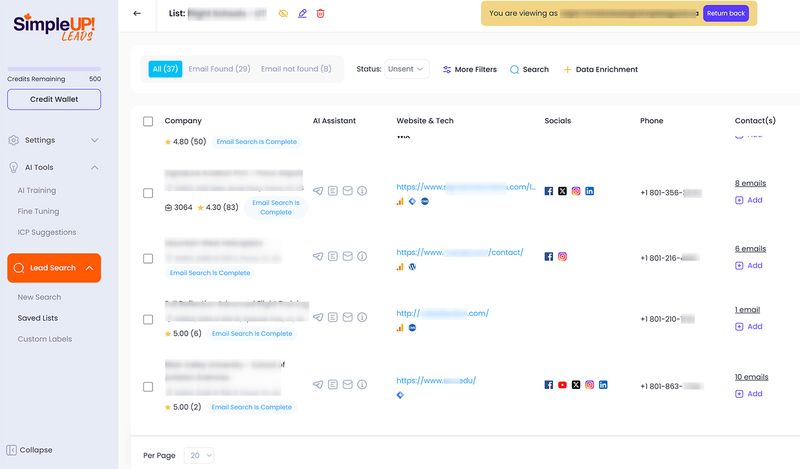Open the Status Unsent dropdown
800x469 pixels.
click(x=406, y=69)
